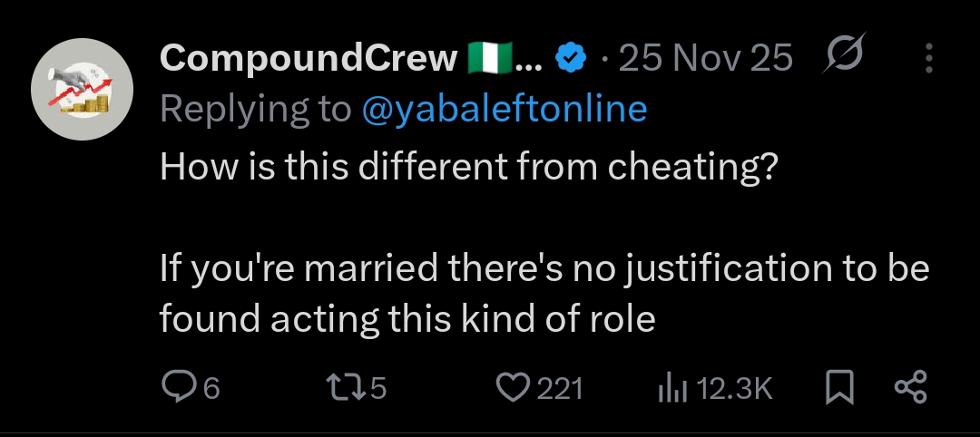The height and width of the screenshot is (437, 980).
Task: Bookmark this CompoundCrew tweet
Action: click(x=840, y=389)
